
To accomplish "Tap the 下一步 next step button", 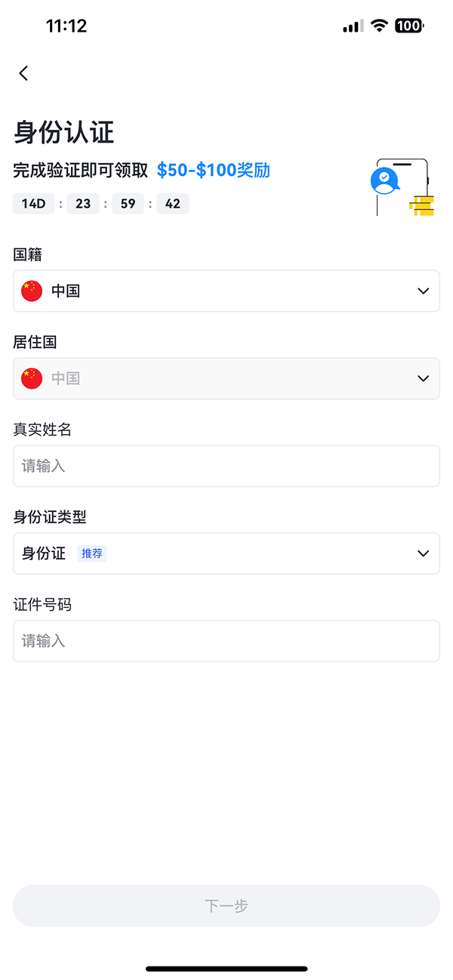I will pyautogui.click(x=226, y=906).
